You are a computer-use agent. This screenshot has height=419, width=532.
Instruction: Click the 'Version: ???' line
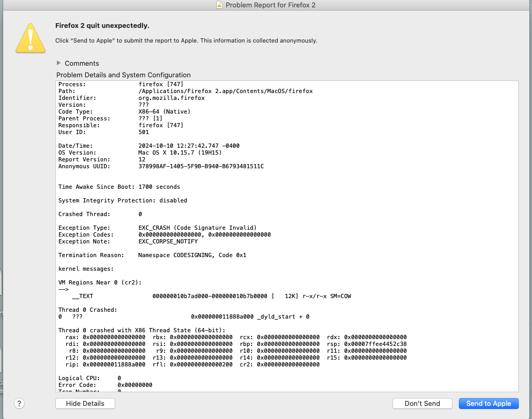pyautogui.click(x=104, y=105)
